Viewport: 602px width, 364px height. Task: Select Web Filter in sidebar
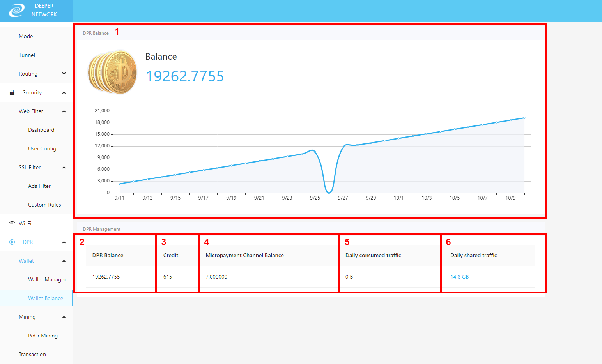[x=31, y=111]
